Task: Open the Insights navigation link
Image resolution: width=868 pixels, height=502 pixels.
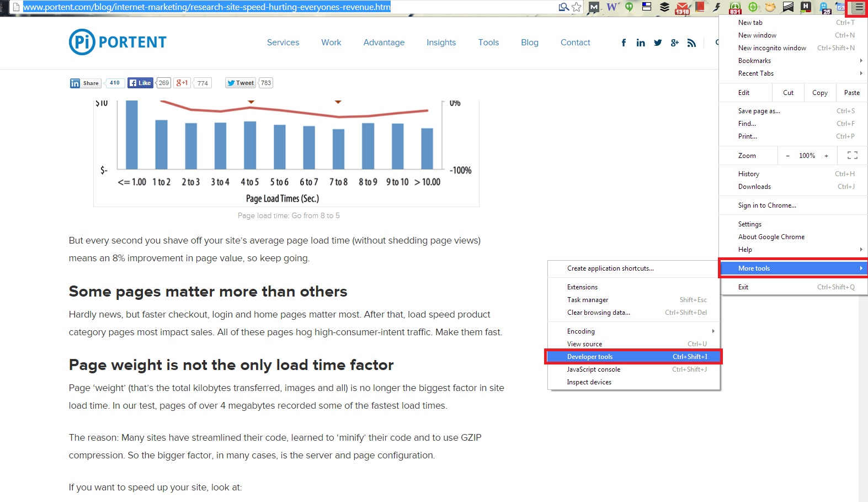Action: coord(441,43)
